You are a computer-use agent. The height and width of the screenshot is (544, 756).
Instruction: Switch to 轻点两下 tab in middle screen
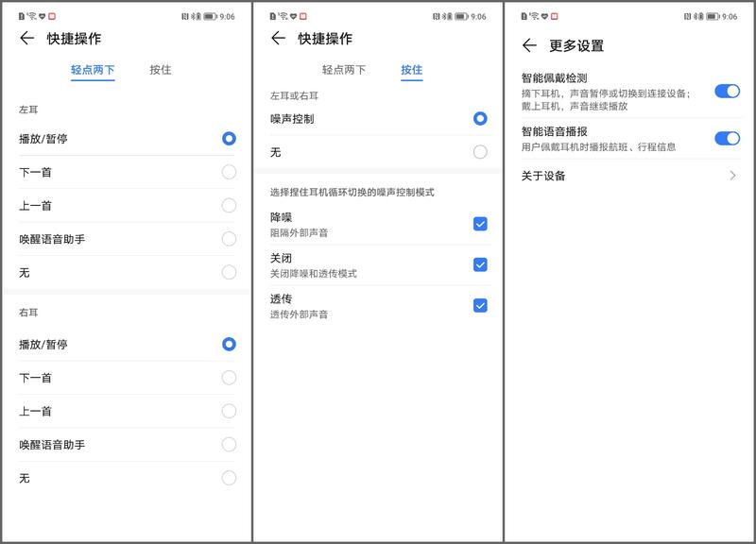344,70
